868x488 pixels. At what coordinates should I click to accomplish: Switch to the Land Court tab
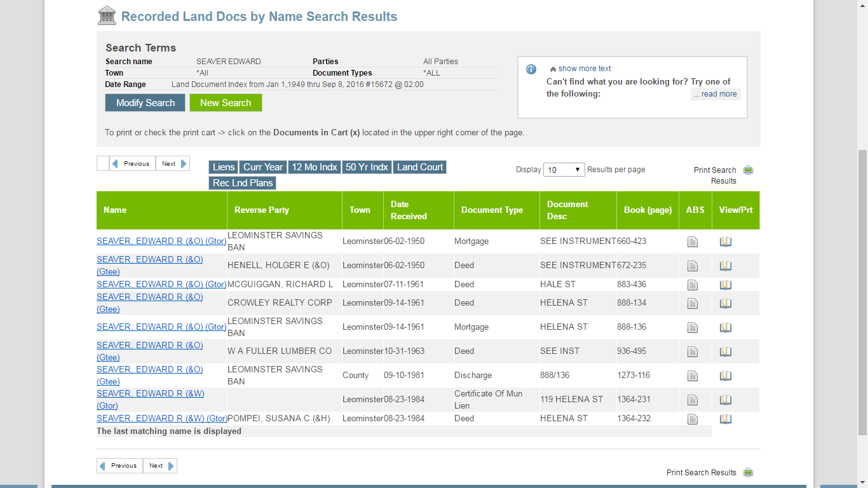click(x=419, y=167)
